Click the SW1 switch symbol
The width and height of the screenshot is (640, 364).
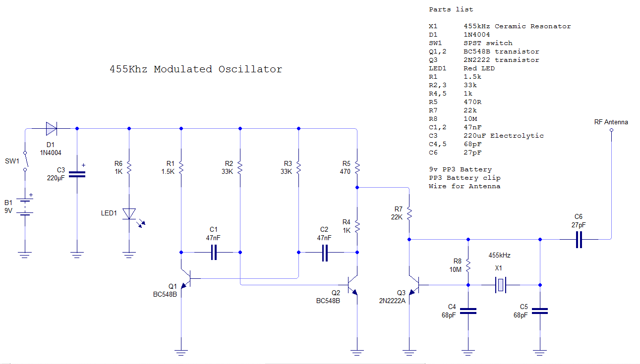click(x=25, y=160)
